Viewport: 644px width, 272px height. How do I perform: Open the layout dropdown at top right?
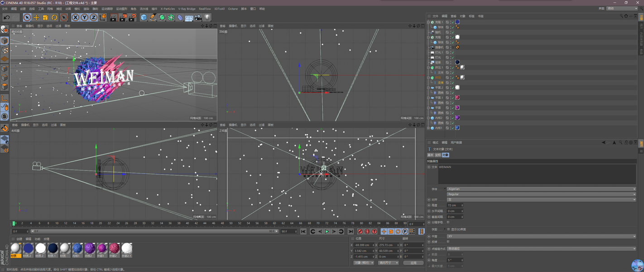[x=622, y=9]
